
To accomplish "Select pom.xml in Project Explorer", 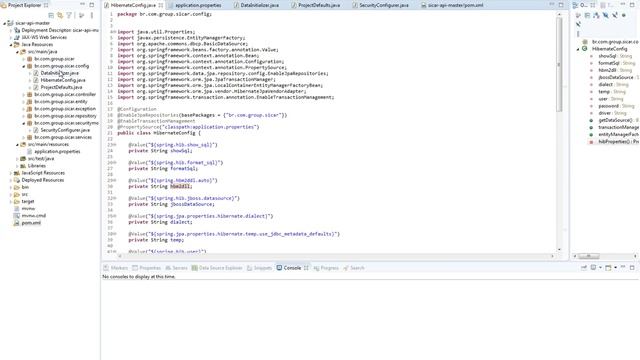I will click(31, 223).
